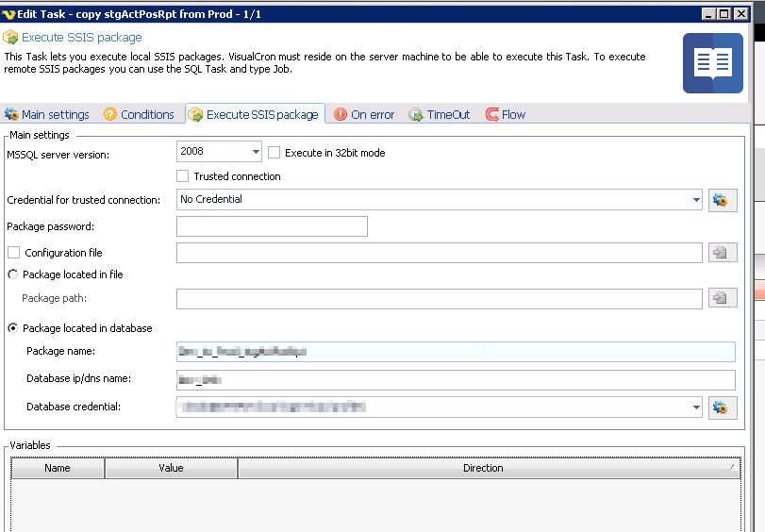Viewport: 765px width, 532px height.
Task: Open the Conditions tab
Action: pyautogui.click(x=139, y=115)
